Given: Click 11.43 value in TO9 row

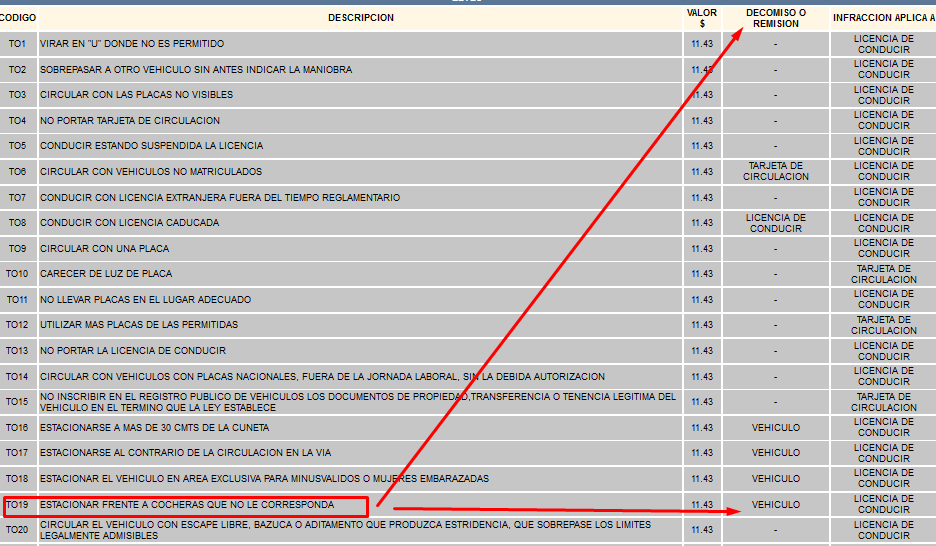Looking at the screenshot, I should 702,249.
